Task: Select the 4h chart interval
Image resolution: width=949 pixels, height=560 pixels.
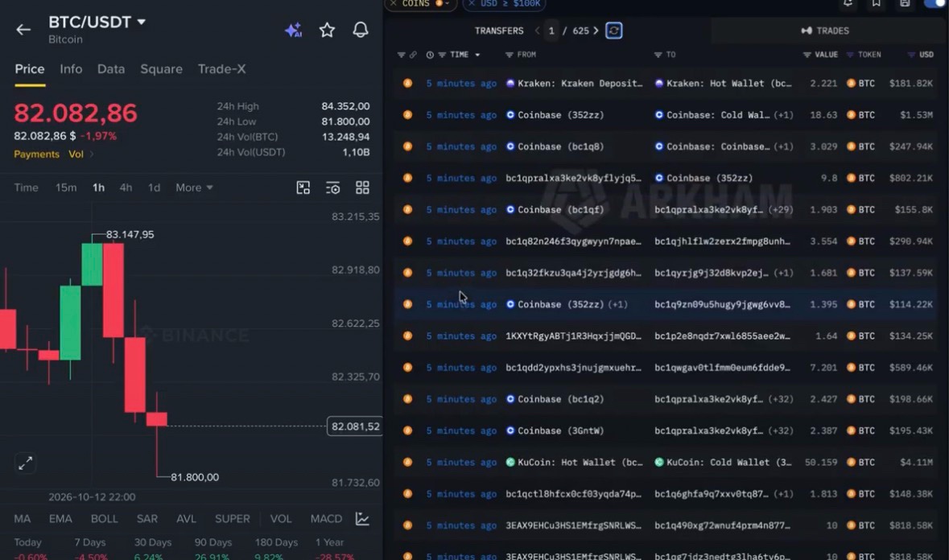Action: [x=126, y=187]
